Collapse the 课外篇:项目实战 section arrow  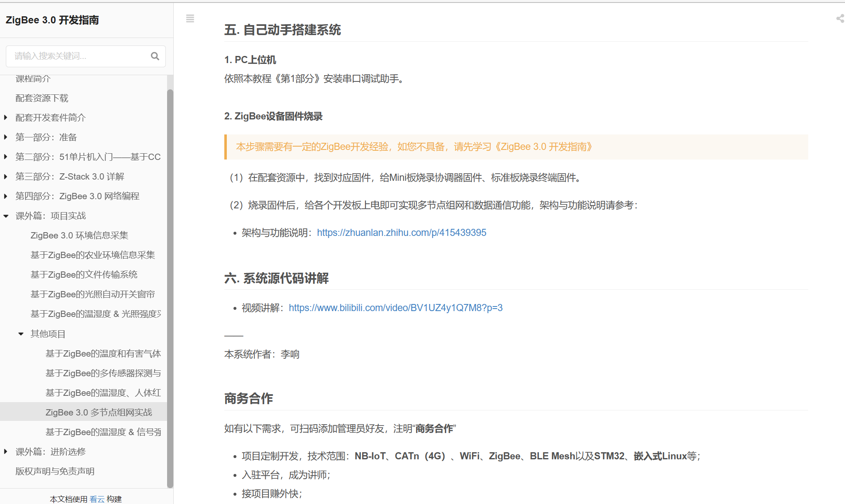[5, 216]
